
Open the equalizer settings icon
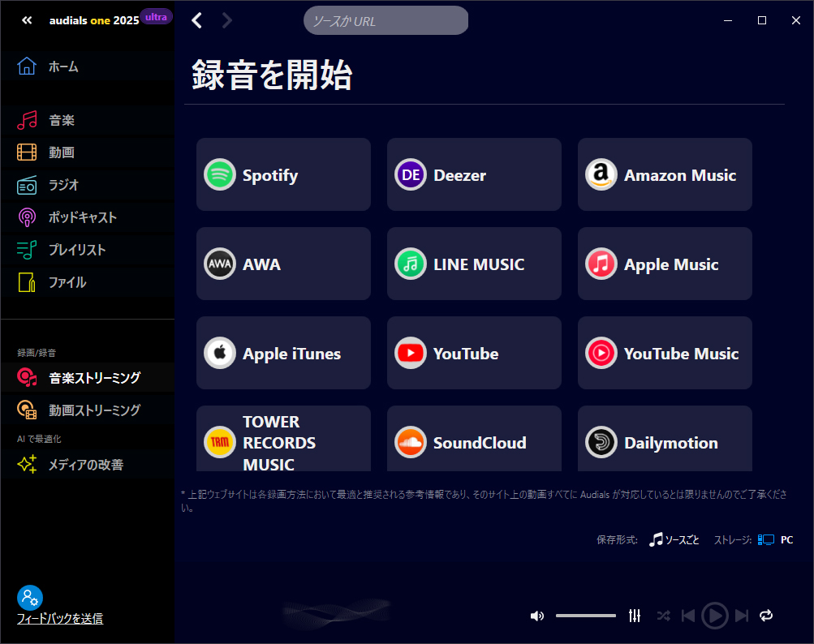pyautogui.click(x=635, y=616)
